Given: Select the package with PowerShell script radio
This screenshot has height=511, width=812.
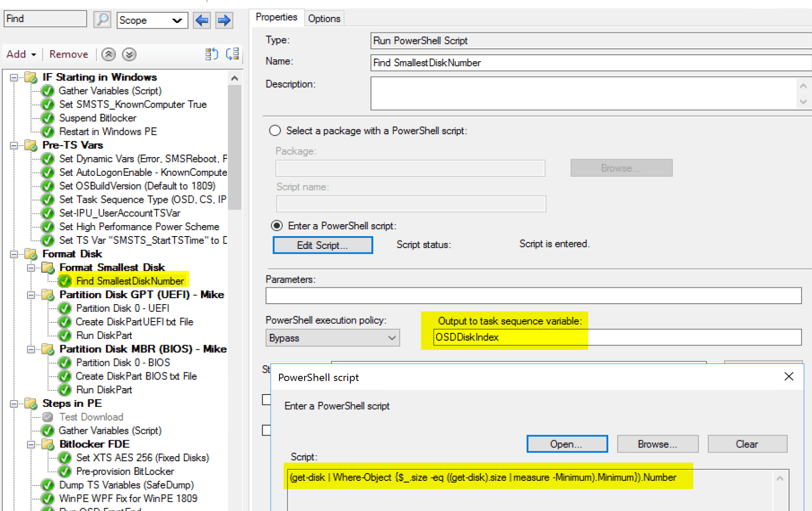Looking at the screenshot, I should [275, 131].
